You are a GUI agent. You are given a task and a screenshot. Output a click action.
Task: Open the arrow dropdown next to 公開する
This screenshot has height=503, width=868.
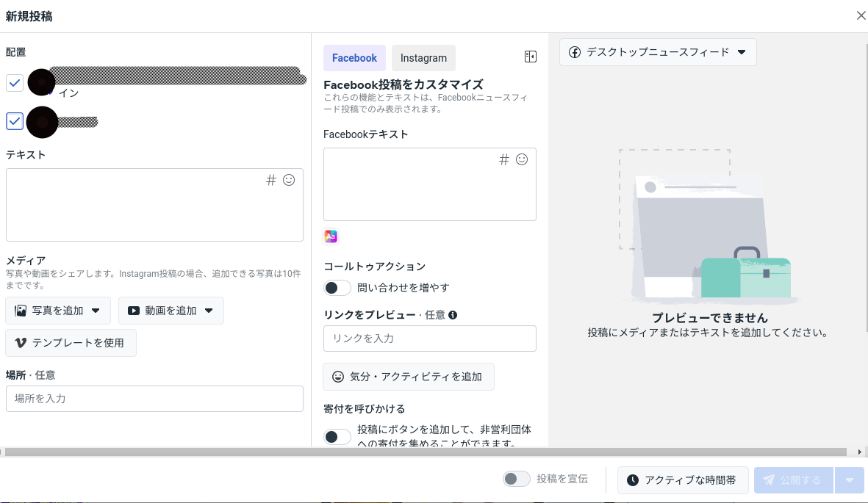click(x=849, y=480)
